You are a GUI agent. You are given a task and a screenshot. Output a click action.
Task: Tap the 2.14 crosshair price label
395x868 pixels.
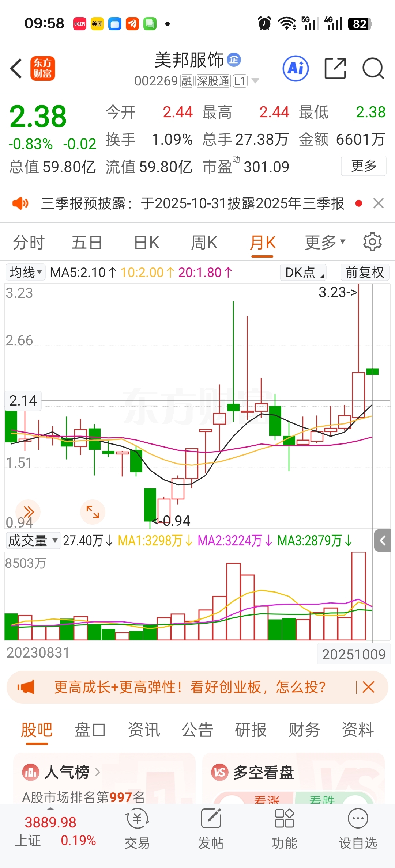coord(23,400)
